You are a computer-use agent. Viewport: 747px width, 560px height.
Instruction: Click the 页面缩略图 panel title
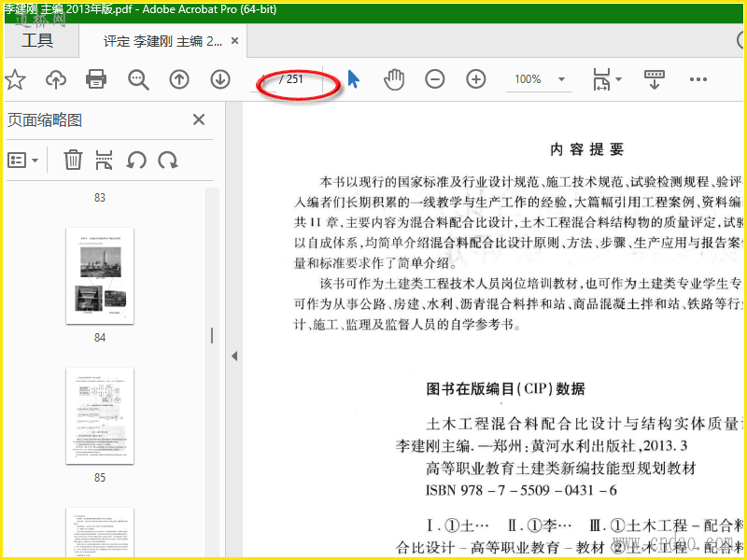(x=45, y=120)
